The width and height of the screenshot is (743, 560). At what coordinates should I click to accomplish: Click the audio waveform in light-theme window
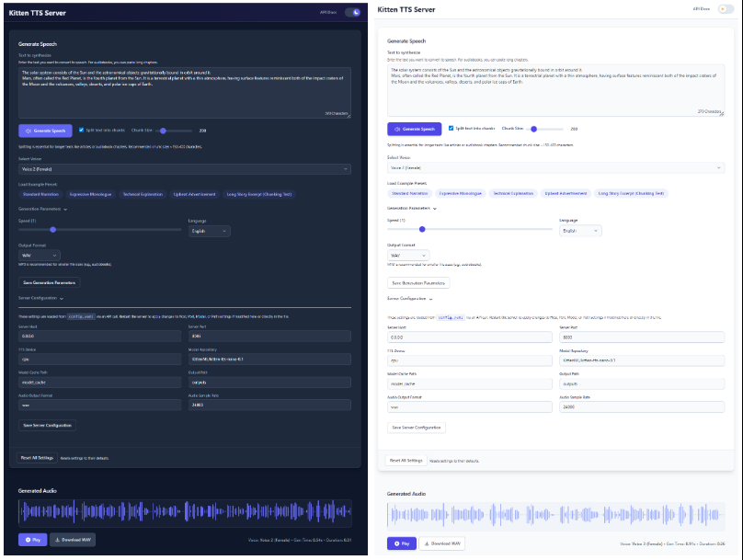[x=555, y=515]
